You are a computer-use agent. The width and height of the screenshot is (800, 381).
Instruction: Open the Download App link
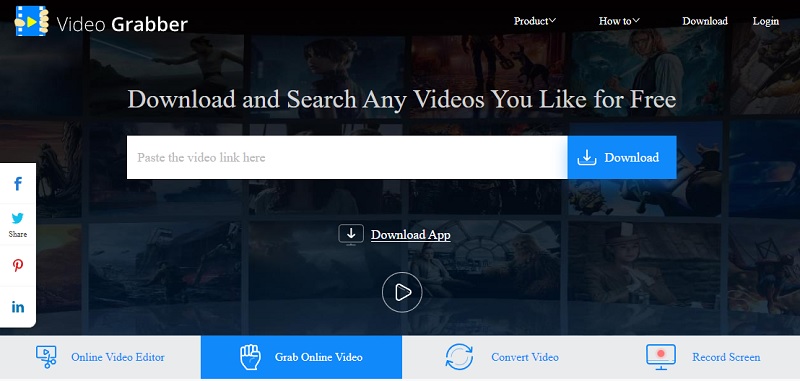[x=411, y=235]
